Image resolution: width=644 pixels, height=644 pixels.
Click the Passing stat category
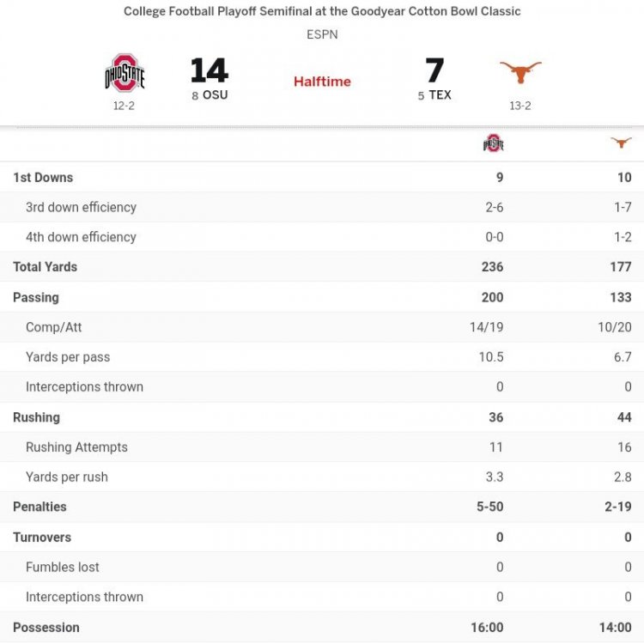pyautogui.click(x=36, y=297)
